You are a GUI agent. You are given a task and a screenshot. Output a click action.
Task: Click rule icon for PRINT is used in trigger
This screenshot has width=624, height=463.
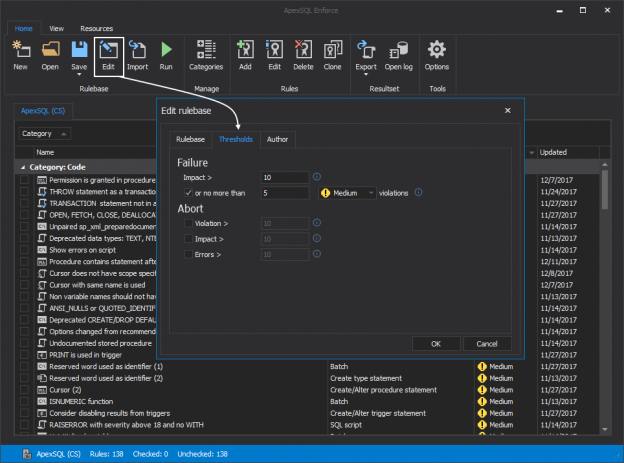(x=42, y=355)
